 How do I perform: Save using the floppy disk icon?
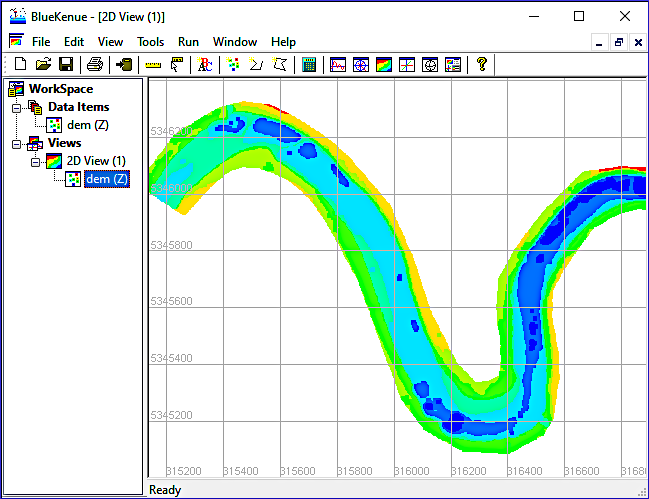pos(66,65)
